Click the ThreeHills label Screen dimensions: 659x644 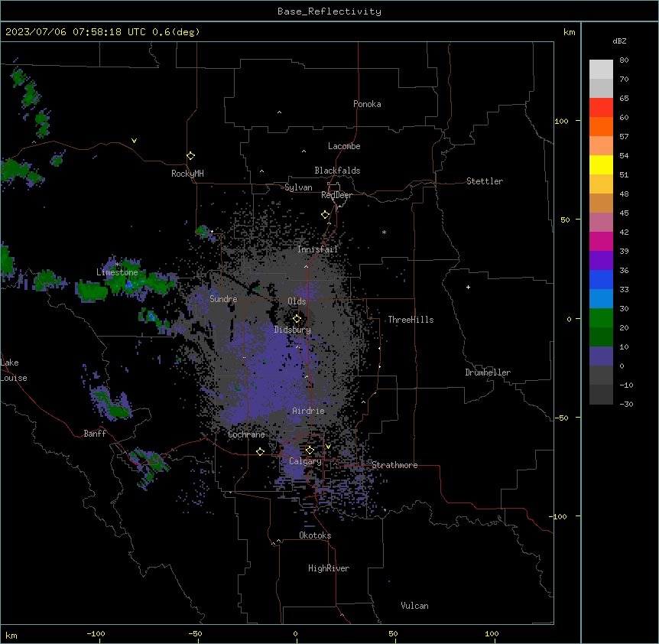[x=411, y=320]
